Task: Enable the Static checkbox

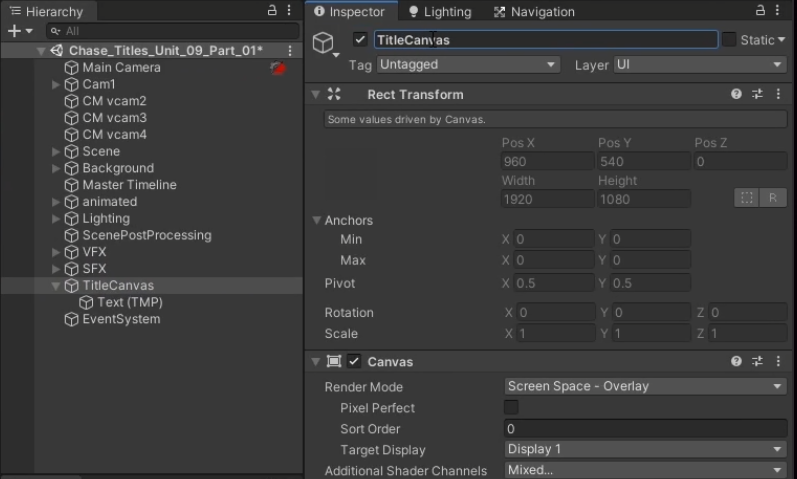Action: [729, 40]
